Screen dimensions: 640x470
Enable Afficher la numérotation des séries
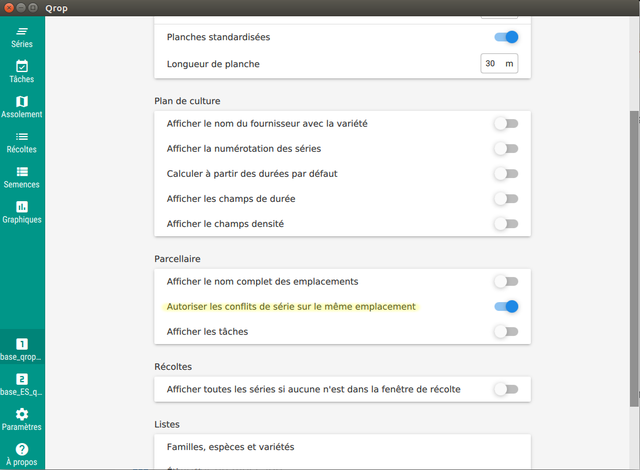[x=506, y=149]
